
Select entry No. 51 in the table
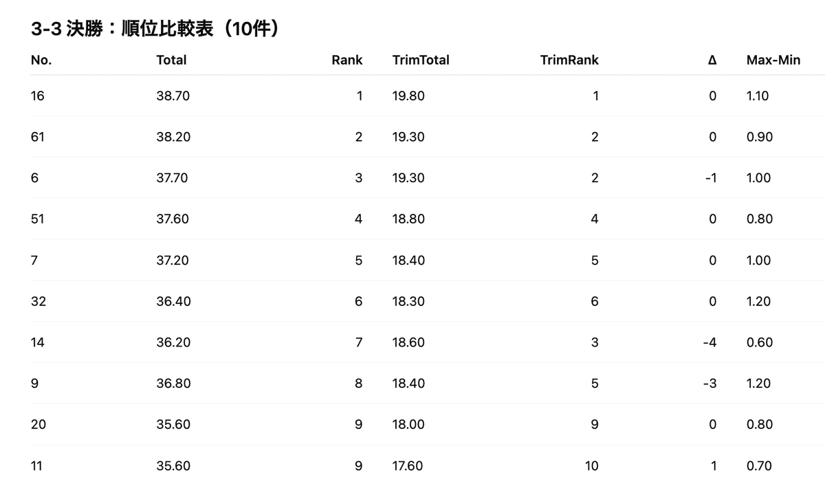point(37,219)
